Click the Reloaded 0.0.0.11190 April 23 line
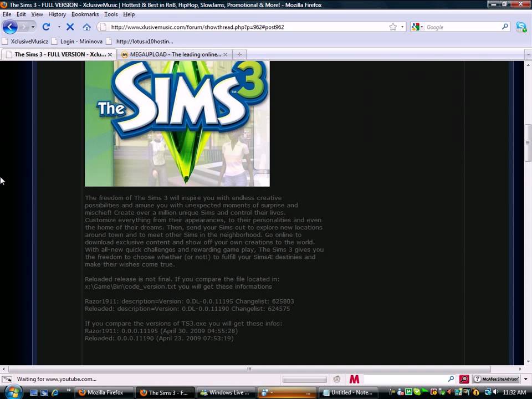This screenshot has height=399, width=532. coord(159,338)
